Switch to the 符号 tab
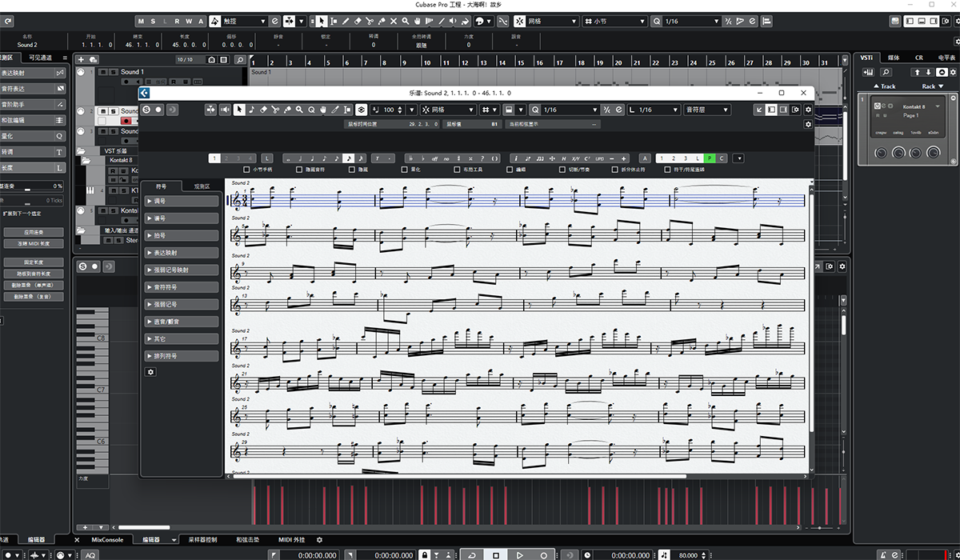This screenshot has height=560, width=960. click(162, 186)
